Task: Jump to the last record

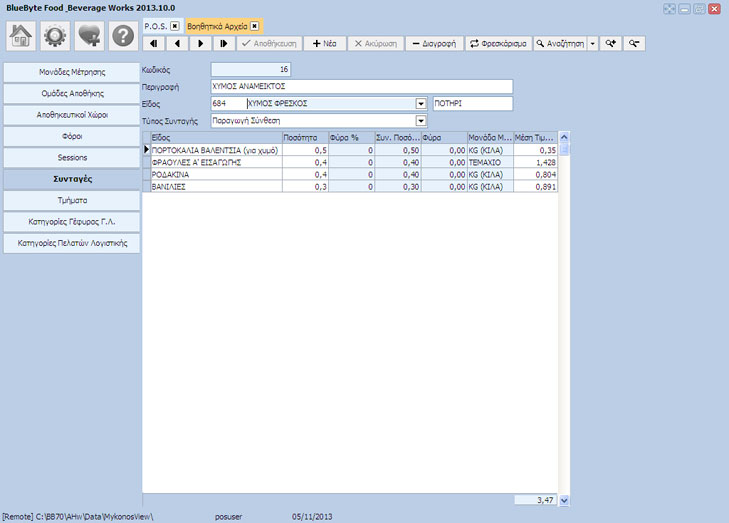Action: coord(223,44)
